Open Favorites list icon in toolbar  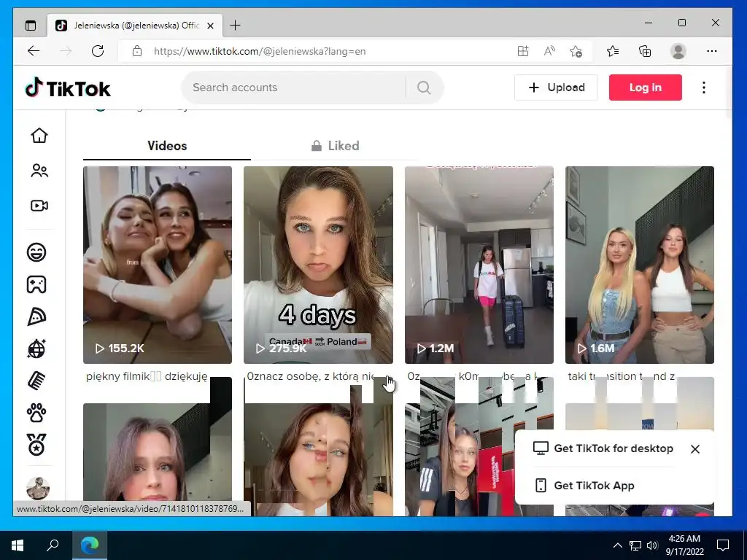coord(613,51)
